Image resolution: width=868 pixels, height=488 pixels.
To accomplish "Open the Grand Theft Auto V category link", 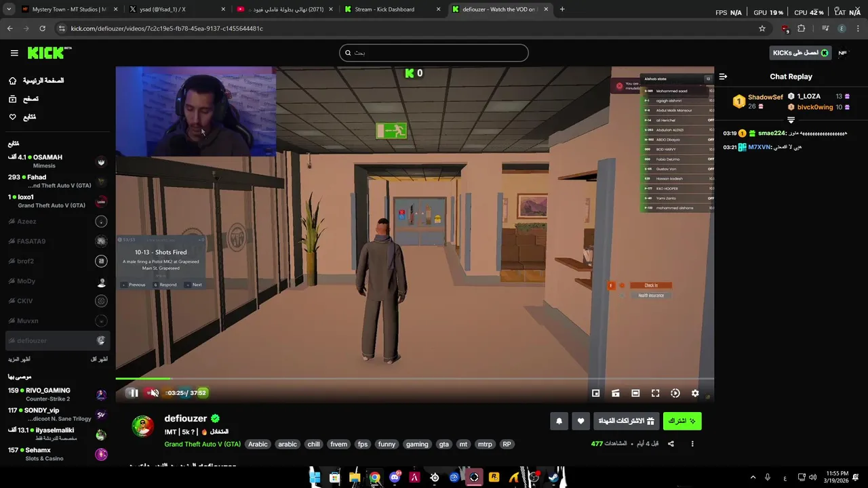I will pyautogui.click(x=202, y=444).
